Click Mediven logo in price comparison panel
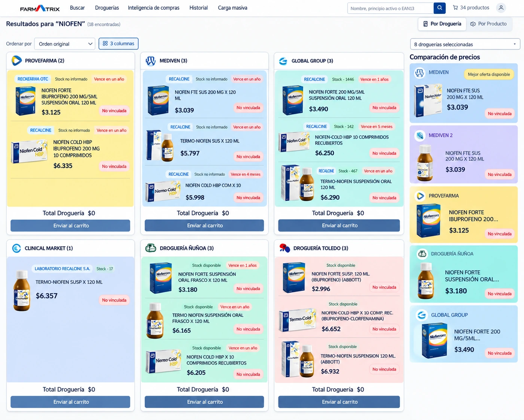 pyautogui.click(x=420, y=73)
